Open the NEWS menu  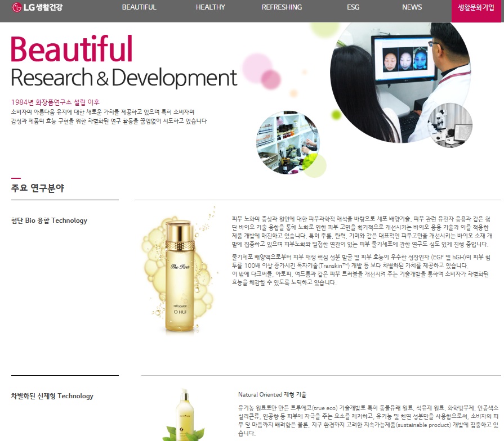pyautogui.click(x=412, y=7)
